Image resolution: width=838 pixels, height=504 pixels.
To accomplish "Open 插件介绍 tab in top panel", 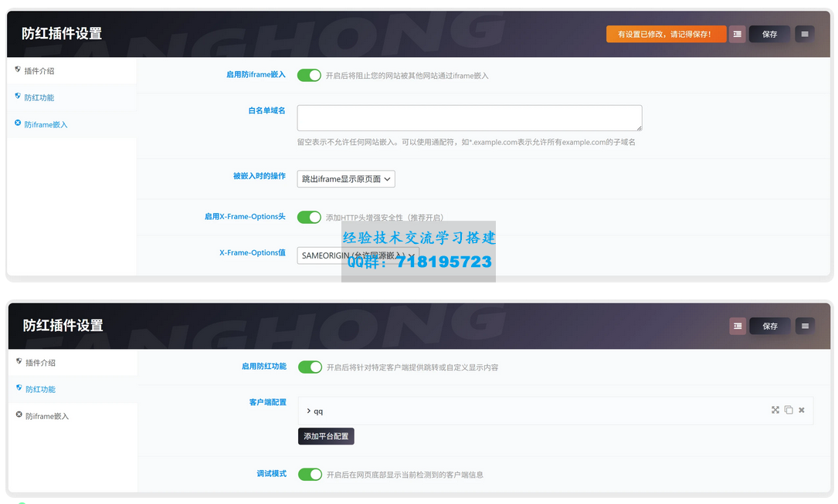I will [72, 71].
